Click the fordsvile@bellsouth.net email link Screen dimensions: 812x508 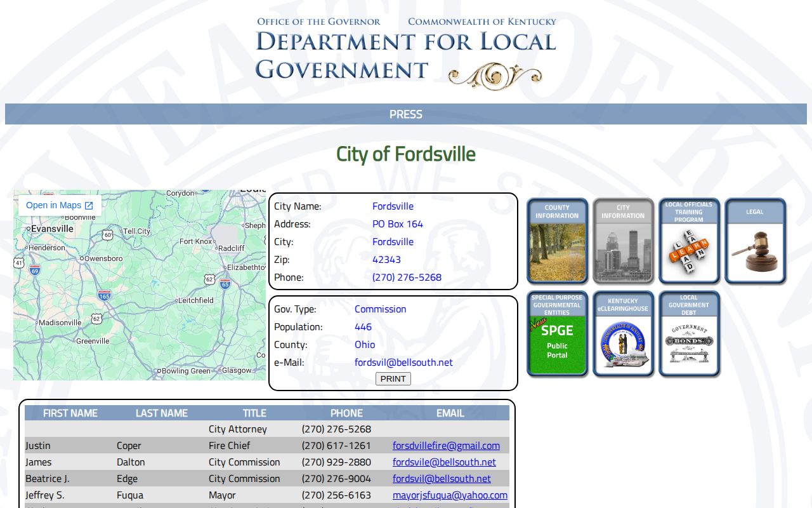(444, 462)
